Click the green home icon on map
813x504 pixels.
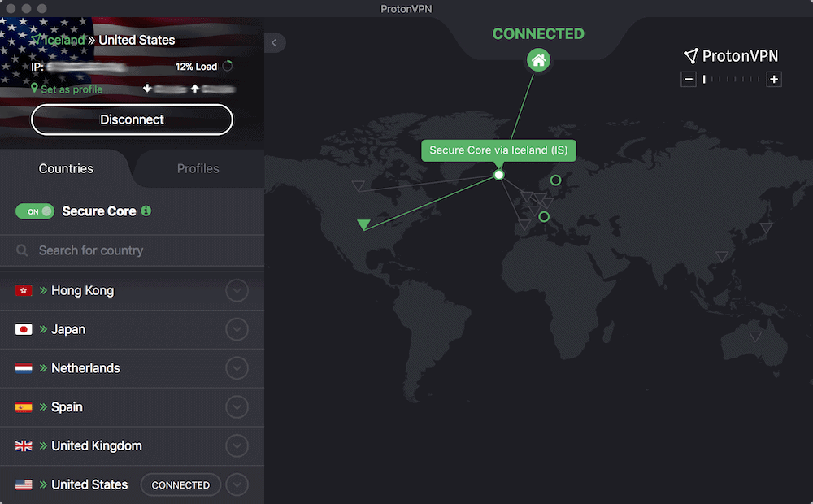point(538,60)
